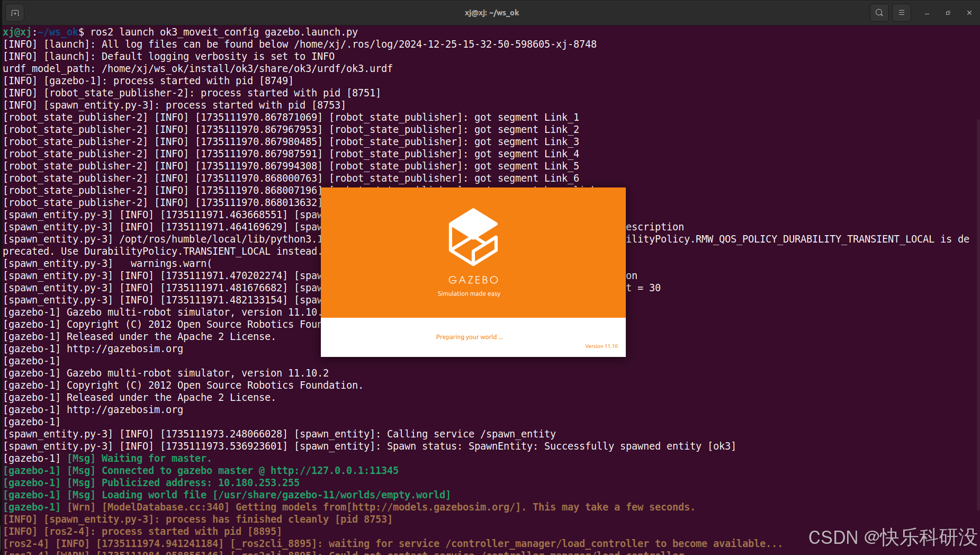Click 'Copyright (C) 2012 Open Source Robotics Foundation.'

point(215,386)
